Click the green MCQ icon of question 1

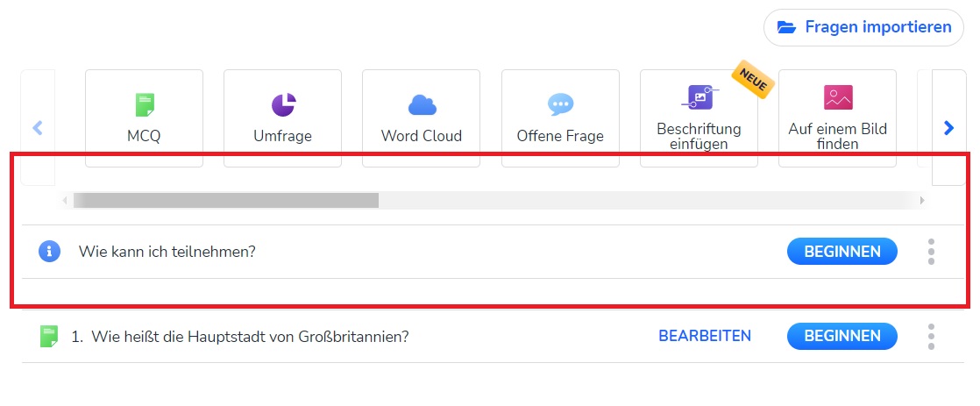tap(49, 337)
